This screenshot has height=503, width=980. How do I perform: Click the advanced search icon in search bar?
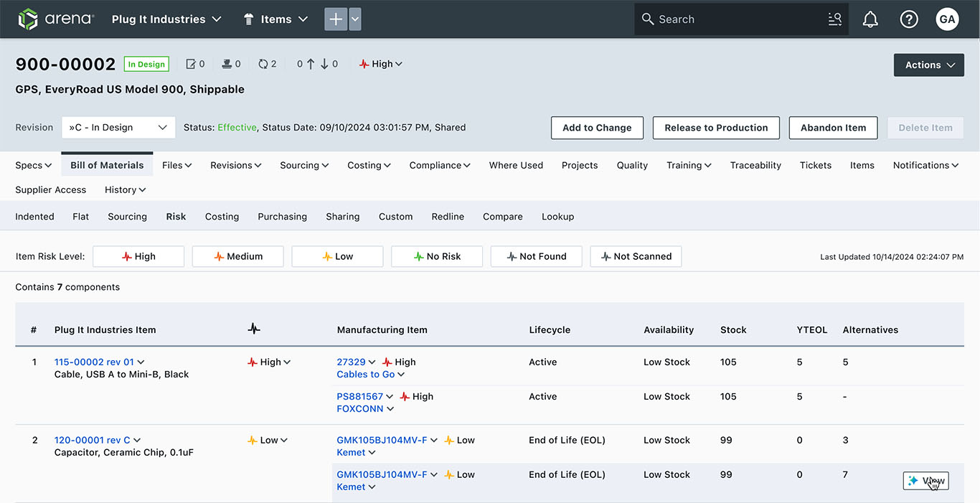[834, 19]
